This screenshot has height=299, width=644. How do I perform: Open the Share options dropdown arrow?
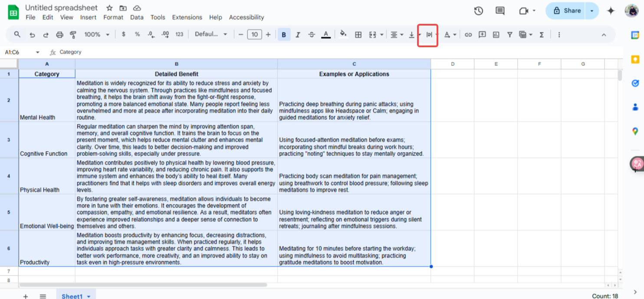click(592, 11)
